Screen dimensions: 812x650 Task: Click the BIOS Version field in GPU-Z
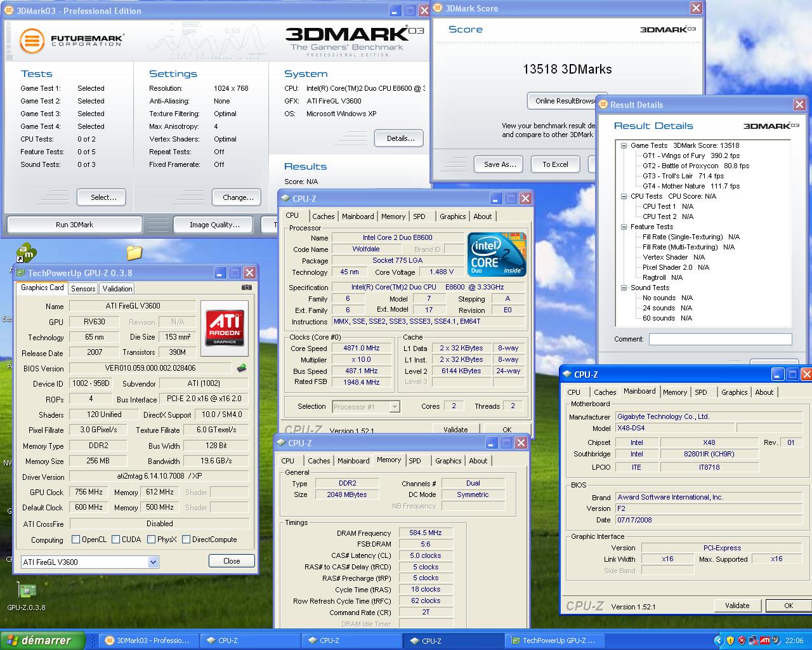150,368
